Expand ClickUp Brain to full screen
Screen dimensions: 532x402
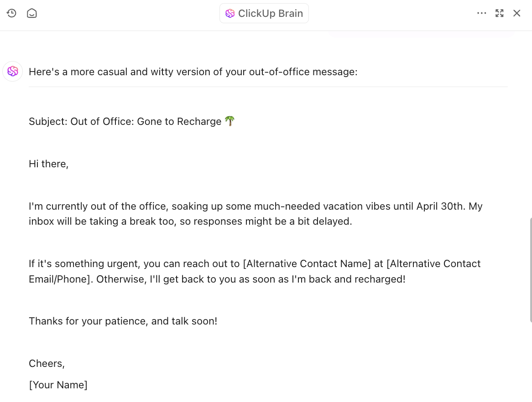tap(500, 13)
